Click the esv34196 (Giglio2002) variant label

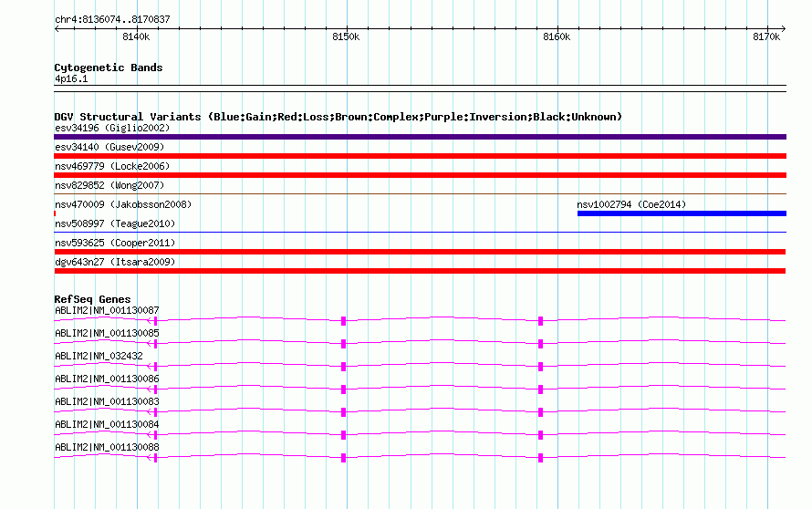tap(112, 128)
